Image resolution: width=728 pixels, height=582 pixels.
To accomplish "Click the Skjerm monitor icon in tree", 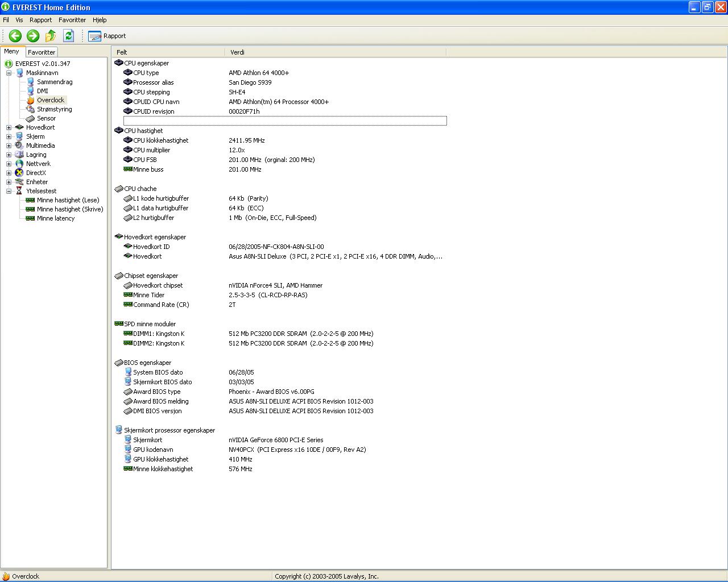I will click(19, 136).
